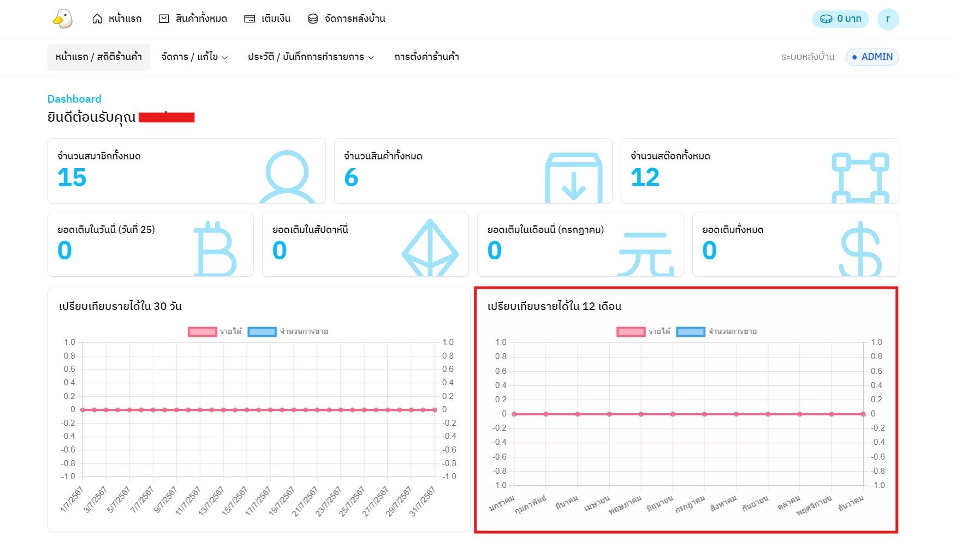Open หน้าแรก in top navigation
Viewport: 956px width, 560px height.
(116, 19)
